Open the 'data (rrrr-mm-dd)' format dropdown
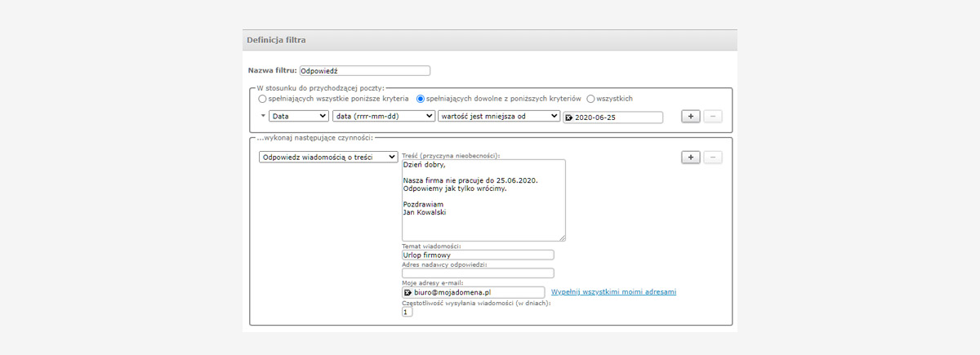Image resolution: width=980 pixels, height=355 pixels. 384,117
